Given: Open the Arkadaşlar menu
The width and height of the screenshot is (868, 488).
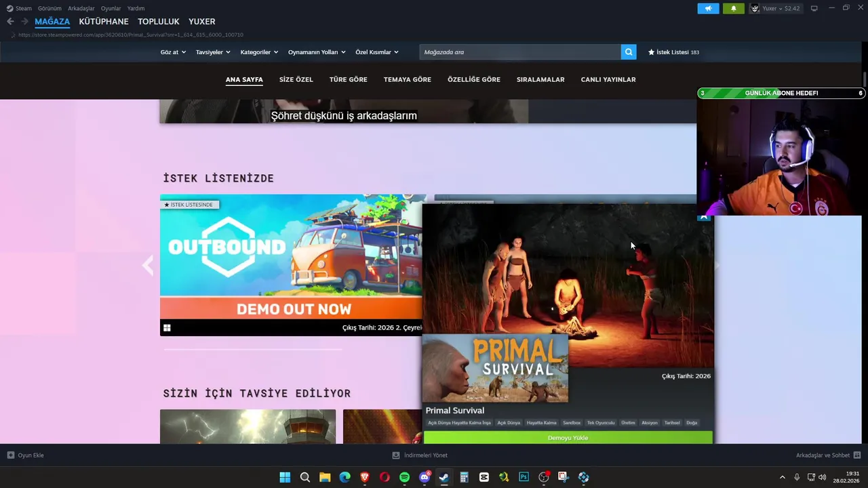Looking at the screenshot, I should point(81,8).
